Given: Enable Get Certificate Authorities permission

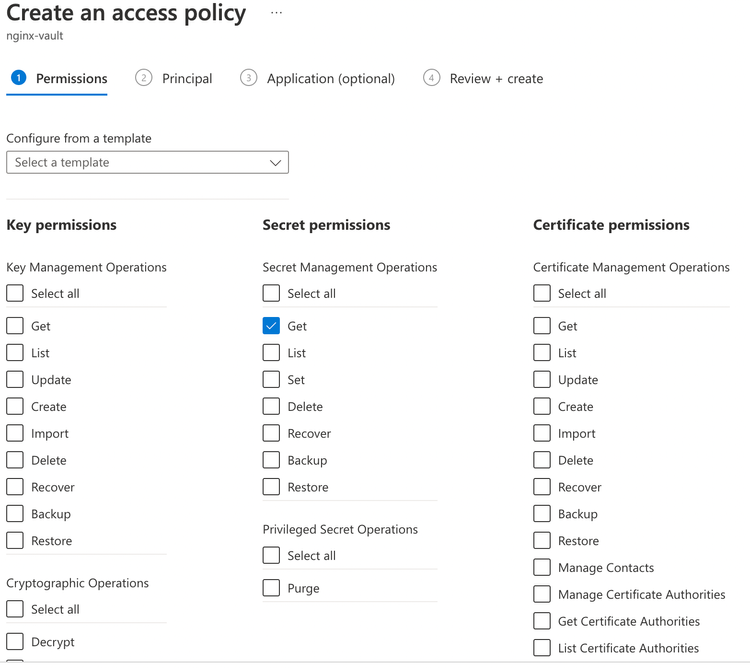Looking at the screenshot, I should (542, 621).
